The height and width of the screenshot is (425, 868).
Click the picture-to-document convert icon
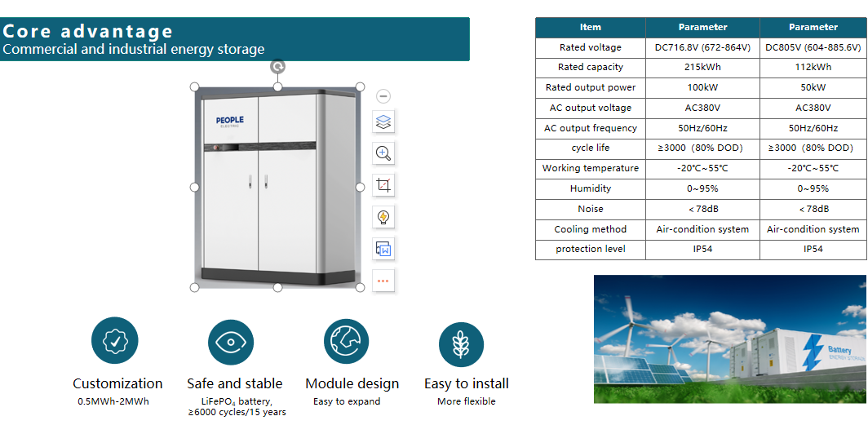click(383, 249)
